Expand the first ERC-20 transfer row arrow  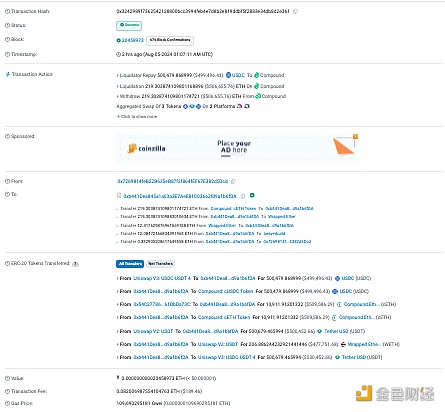click(x=117, y=278)
